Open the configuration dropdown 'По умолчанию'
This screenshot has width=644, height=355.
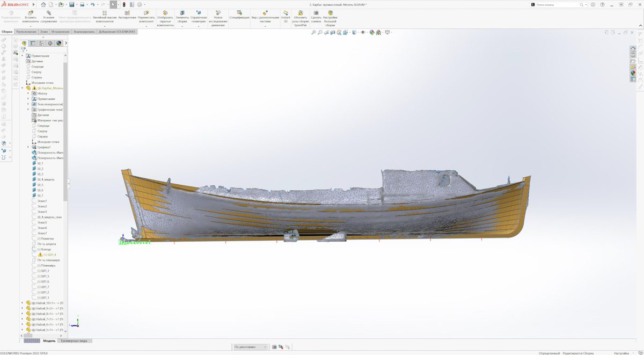coord(250,347)
